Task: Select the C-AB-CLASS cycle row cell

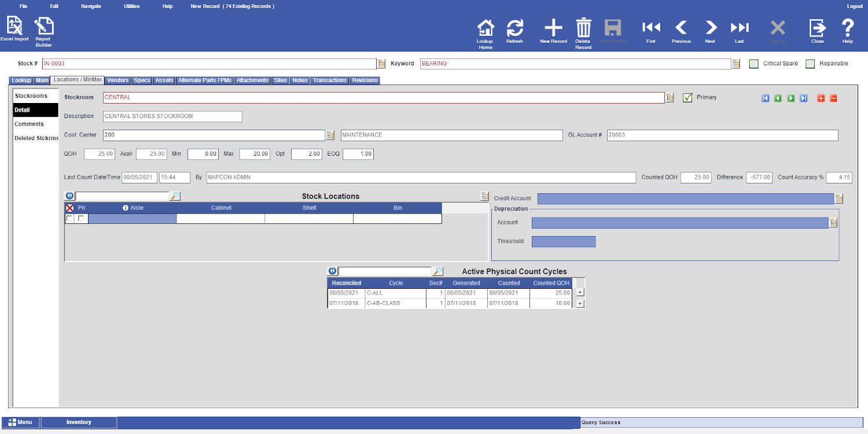Action: tap(395, 303)
